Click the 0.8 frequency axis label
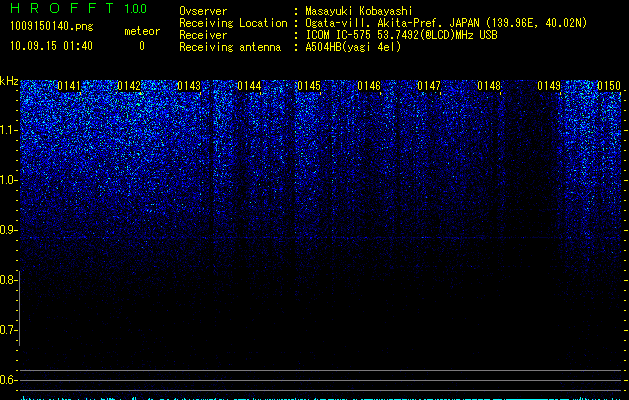This screenshot has width=629, height=400. 8,280
